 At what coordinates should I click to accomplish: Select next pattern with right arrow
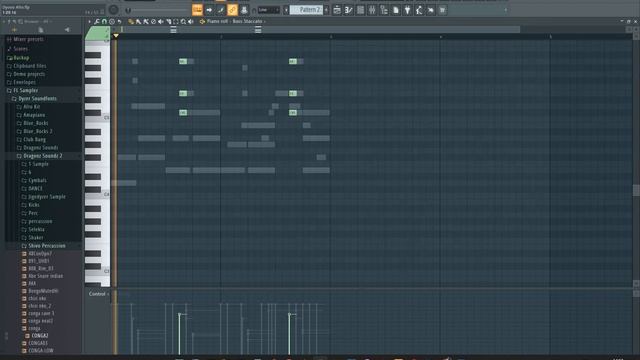click(x=326, y=10)
